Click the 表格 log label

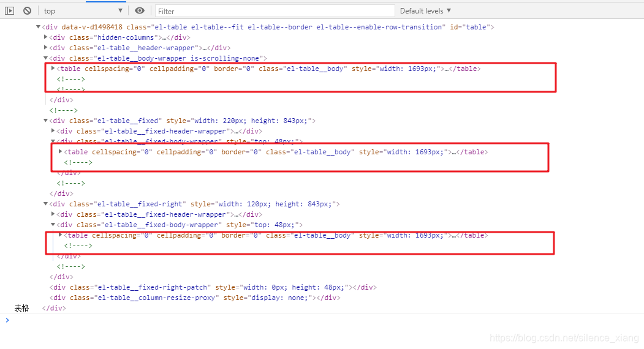point(22,308)
